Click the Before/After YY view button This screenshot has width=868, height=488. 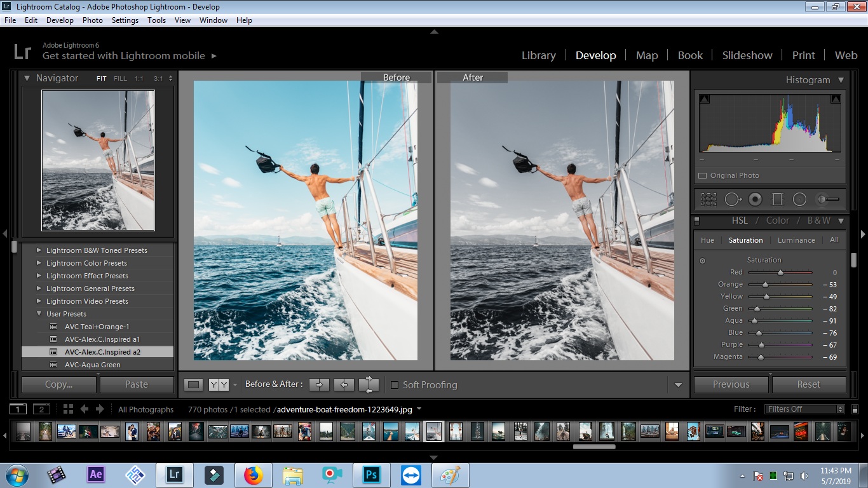219,384
